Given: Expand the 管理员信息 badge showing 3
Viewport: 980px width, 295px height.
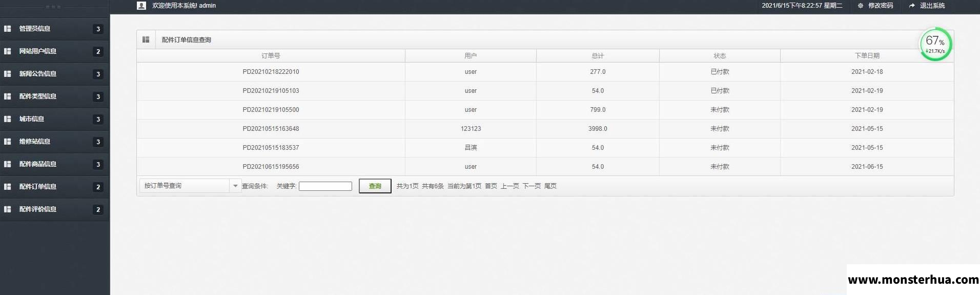Looking at the screenshot, I should coord(98,29).
